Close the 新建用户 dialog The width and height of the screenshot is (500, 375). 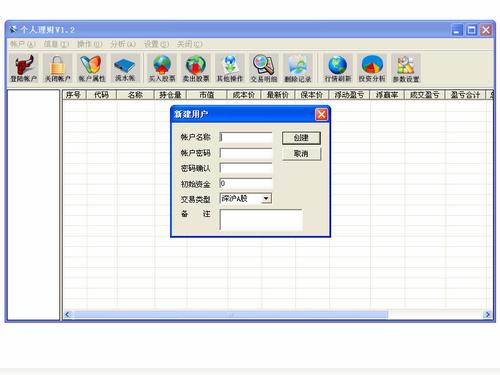coord(321,114)
